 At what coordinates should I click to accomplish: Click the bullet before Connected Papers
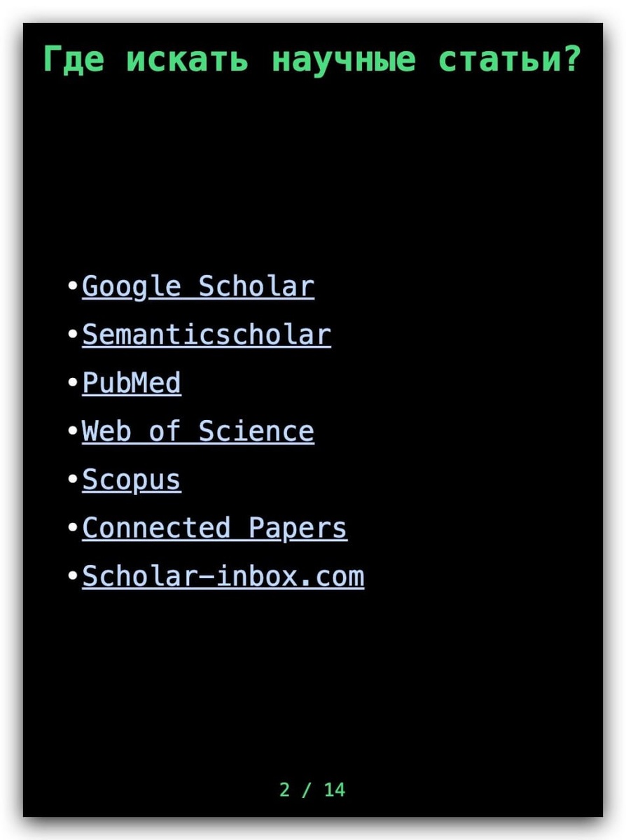tap(73, 528)
